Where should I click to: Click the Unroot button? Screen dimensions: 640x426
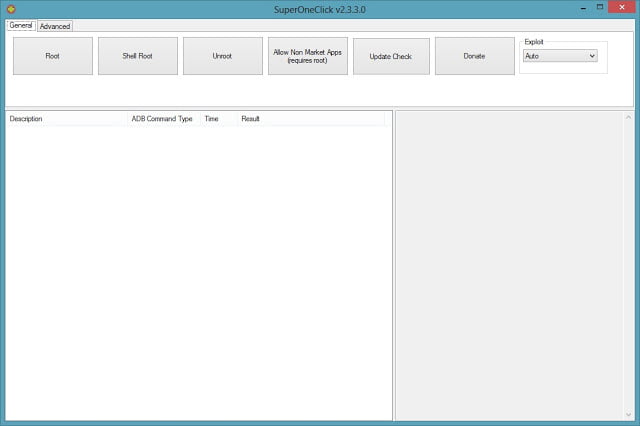[222, 56]
